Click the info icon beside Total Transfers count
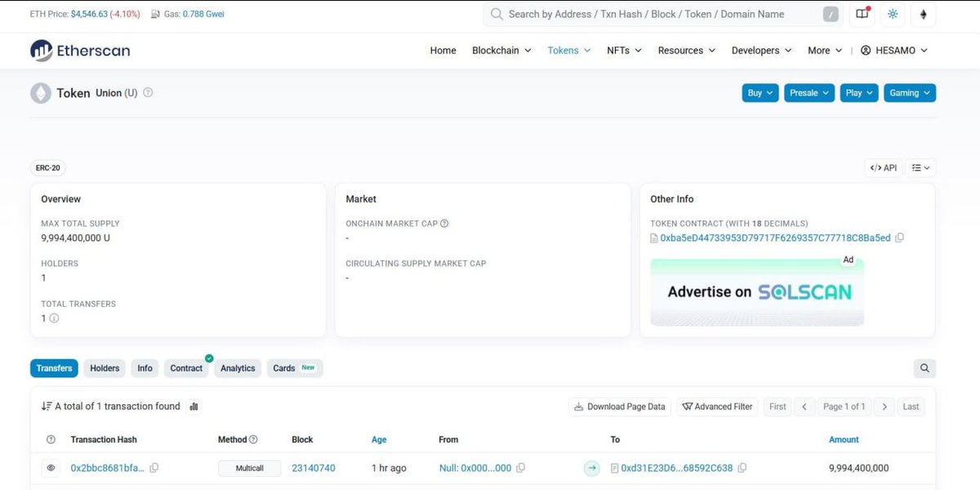 pos(54,318)
